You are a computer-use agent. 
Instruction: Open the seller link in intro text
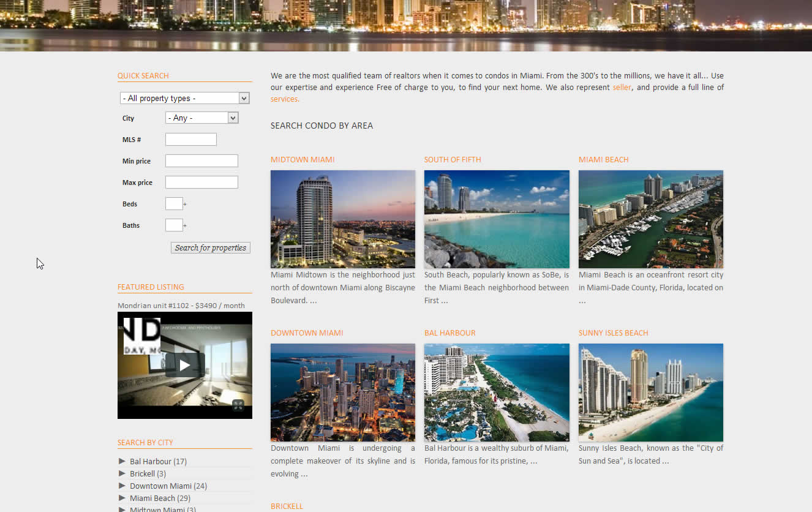point(622,88)
